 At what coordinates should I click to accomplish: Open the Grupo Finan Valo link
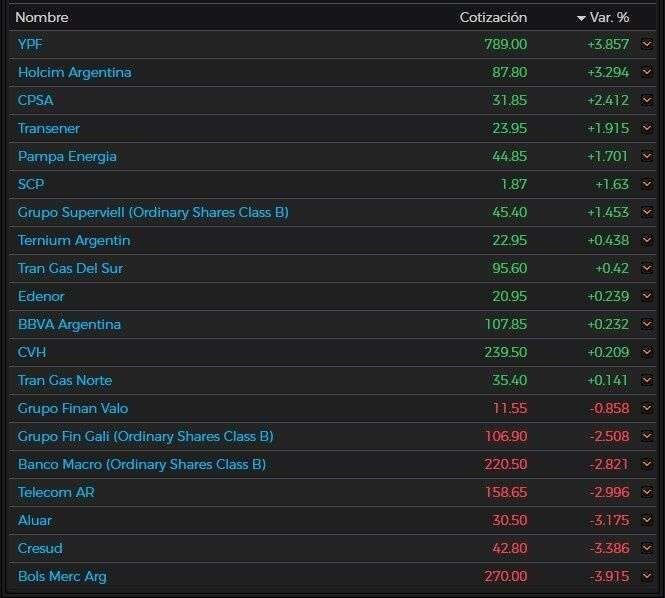pyautogui.click(x=73, y=408)
